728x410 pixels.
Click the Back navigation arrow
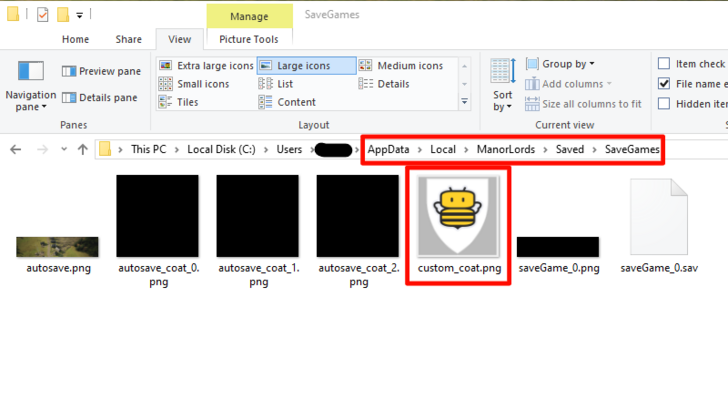[16, 150]
